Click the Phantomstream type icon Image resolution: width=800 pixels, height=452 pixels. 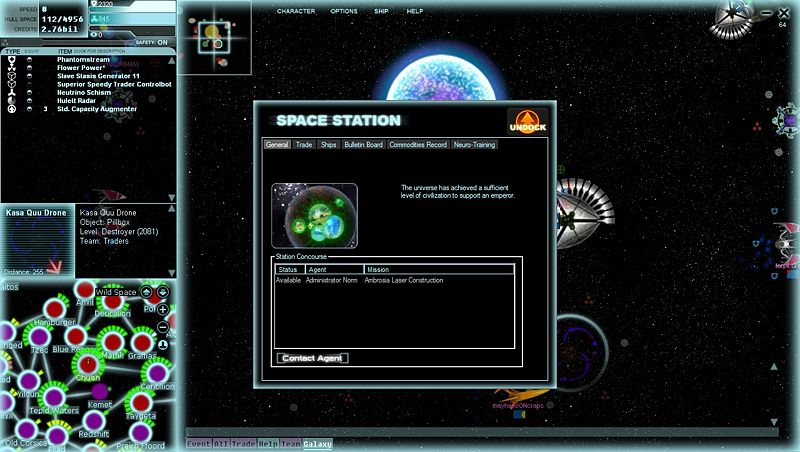(12, 60)
